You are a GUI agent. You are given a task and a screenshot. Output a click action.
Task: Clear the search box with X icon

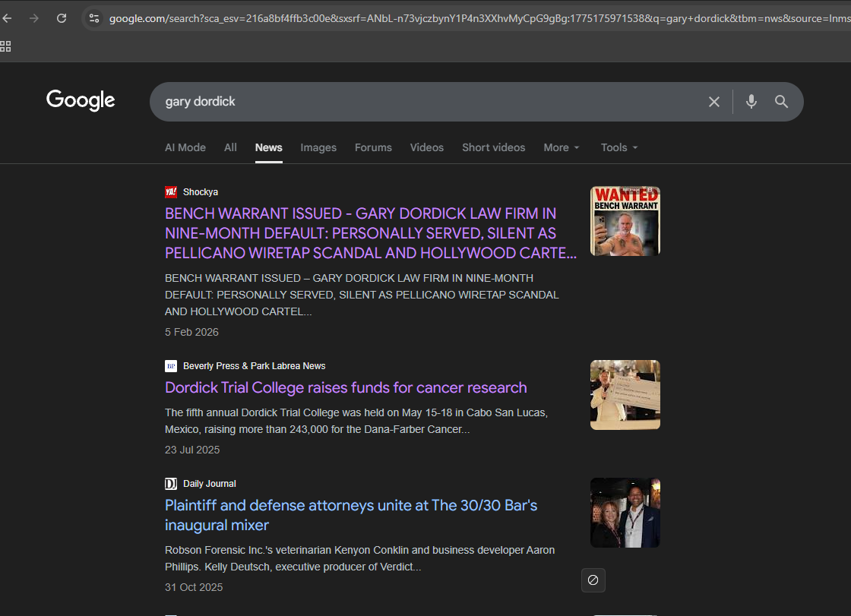pyautogui.click(x=713, y=102)
